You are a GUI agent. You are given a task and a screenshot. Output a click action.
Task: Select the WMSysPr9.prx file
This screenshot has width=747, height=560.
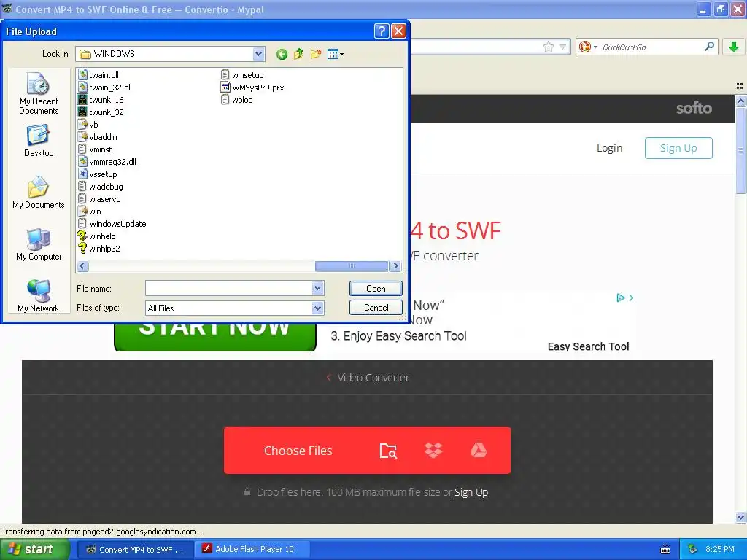coord(252,87)
